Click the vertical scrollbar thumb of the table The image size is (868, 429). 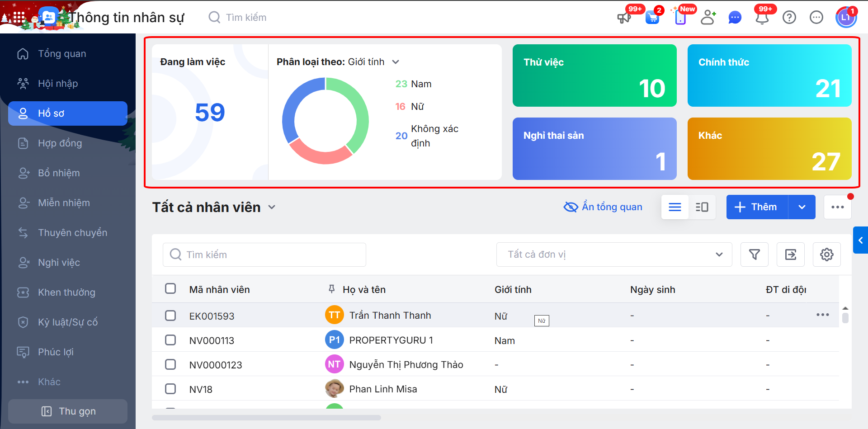point(845,317)
